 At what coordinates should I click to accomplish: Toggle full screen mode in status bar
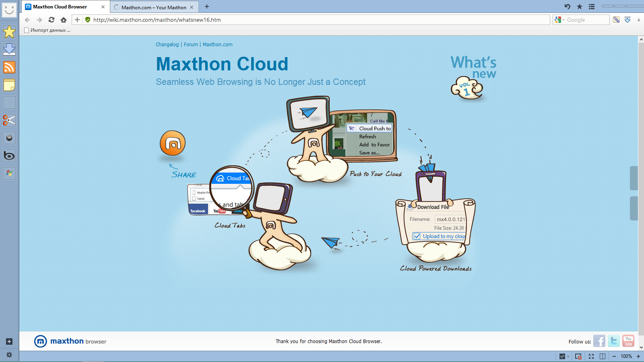pyautogui.click(x=591, y=356)
